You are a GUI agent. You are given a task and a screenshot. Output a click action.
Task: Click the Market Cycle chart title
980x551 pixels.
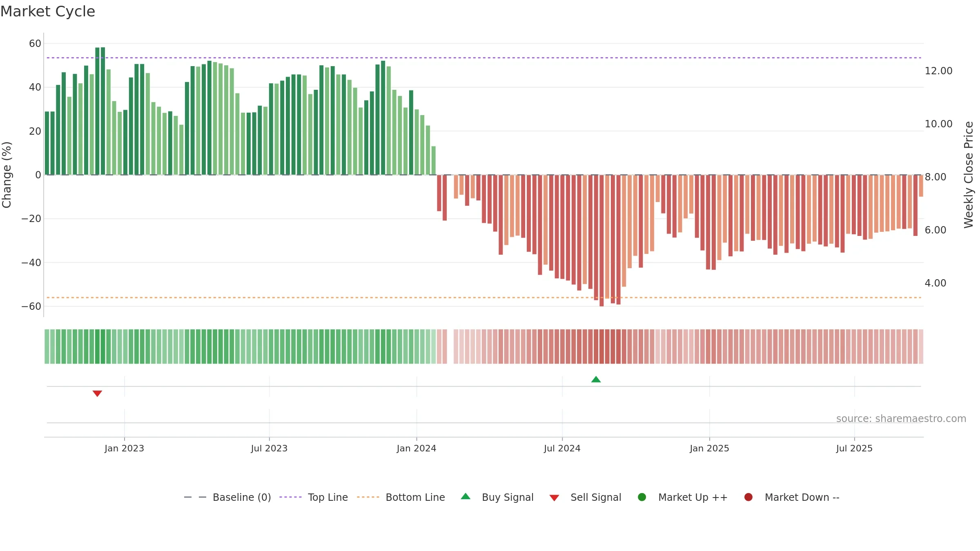click(x=48, y=11)
